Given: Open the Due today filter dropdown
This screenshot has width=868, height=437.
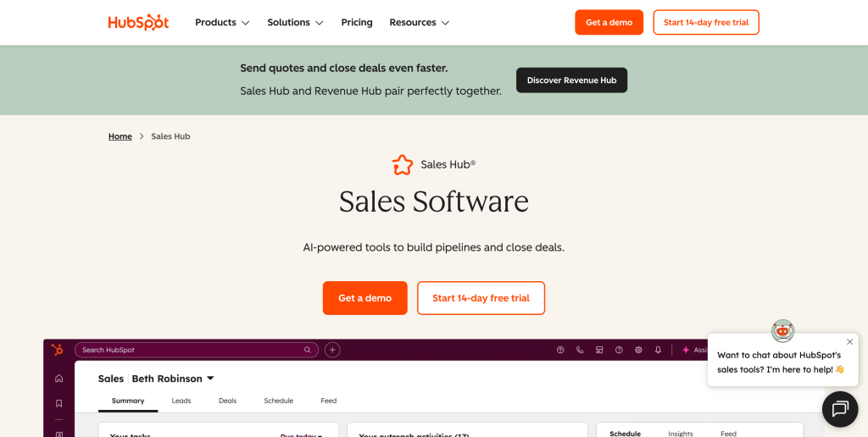Looking at the screenshot, I should tap(301, 436).
